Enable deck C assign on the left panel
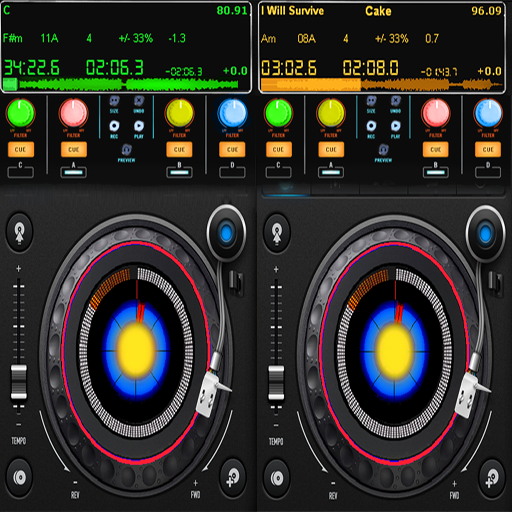Viewport: 512px width, 512px height. coord(21,173)
